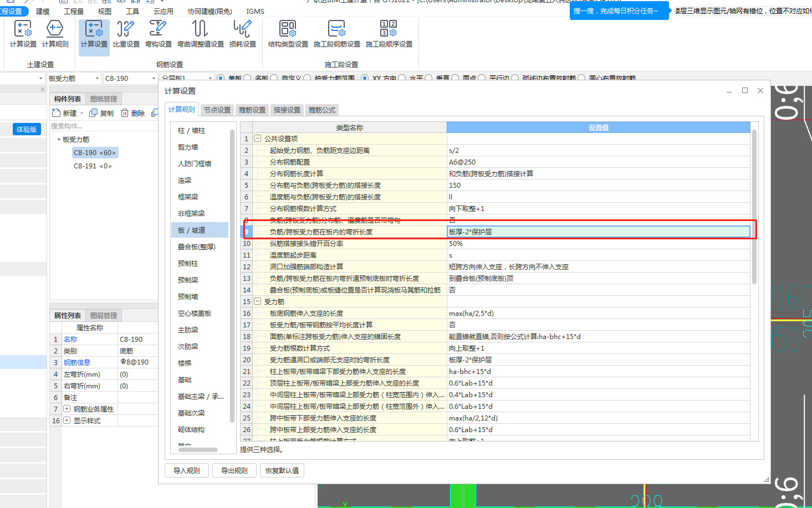Open 土建 计算设置 icon in ribbon
Image resolution: width=812 pixels, height=508 pixels.
23,34
